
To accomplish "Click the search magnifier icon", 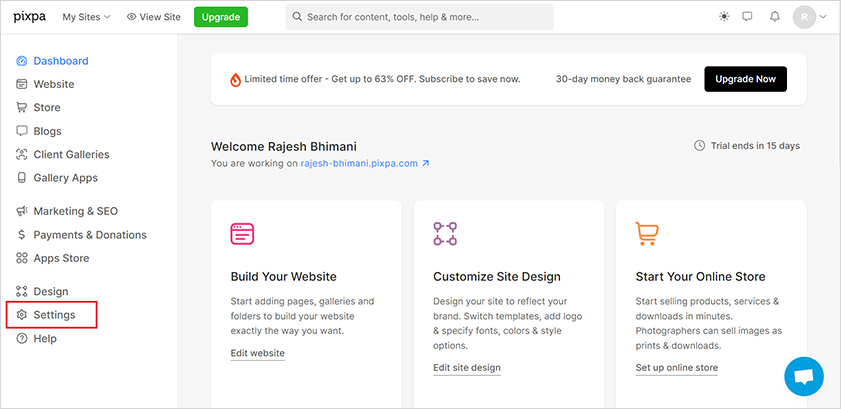I will 297,17.
